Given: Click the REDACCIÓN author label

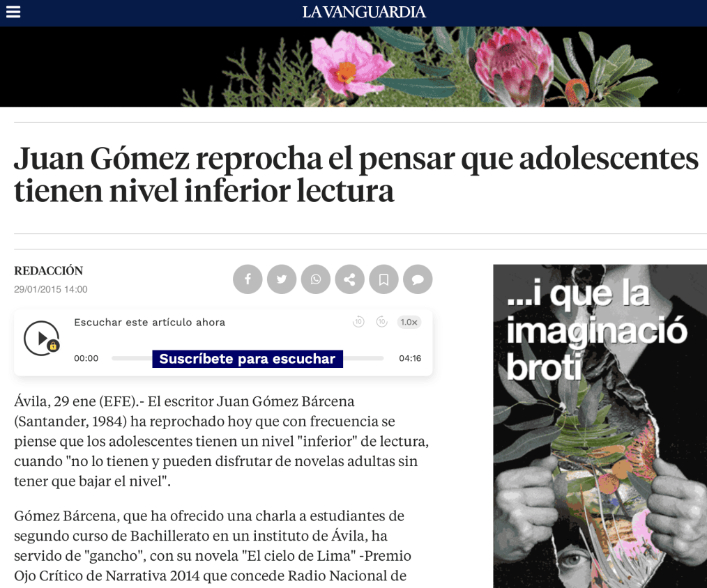Looking at the screenshot, I should point(49,271).
